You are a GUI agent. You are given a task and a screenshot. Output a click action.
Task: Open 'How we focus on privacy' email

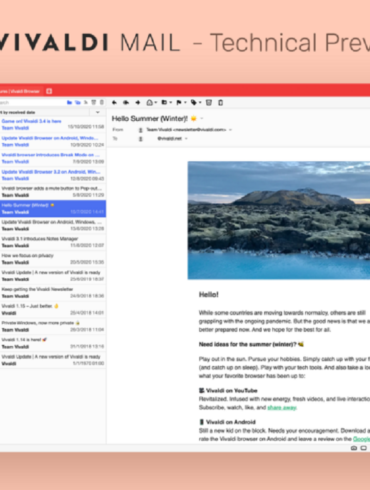coord(53,259)
